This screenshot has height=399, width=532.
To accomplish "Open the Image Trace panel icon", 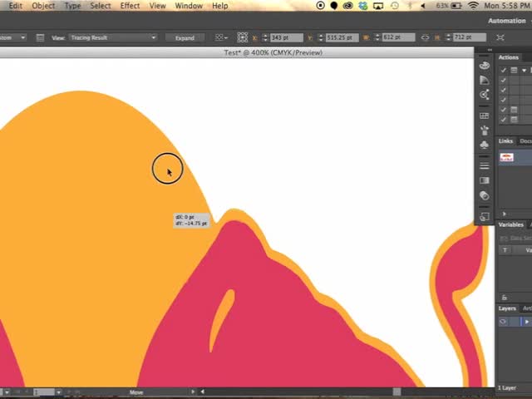I will 40,37.
